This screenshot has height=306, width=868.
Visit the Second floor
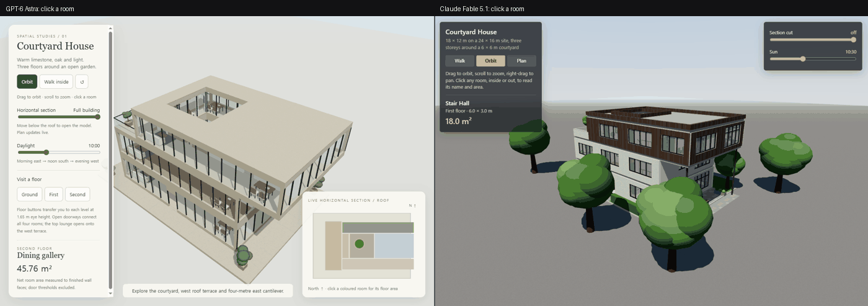coord(77,194)
